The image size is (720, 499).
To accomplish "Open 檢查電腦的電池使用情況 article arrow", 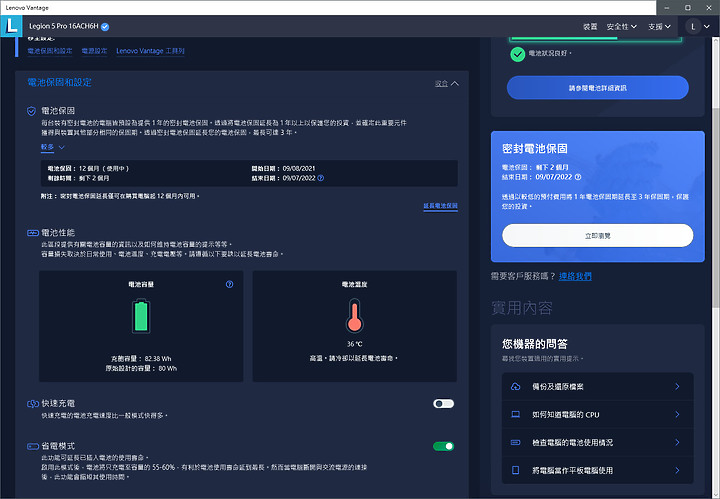I will (x=677, y=443).
